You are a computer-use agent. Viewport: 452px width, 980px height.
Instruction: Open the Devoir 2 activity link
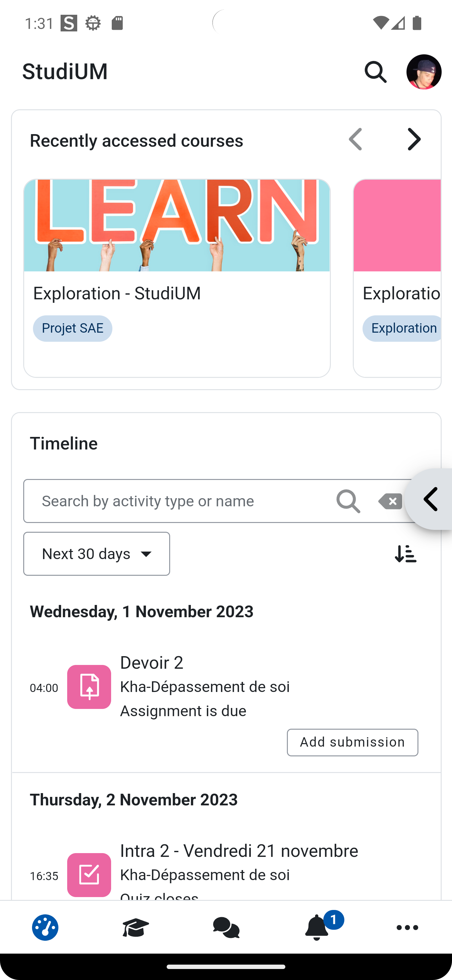[152, 662]
